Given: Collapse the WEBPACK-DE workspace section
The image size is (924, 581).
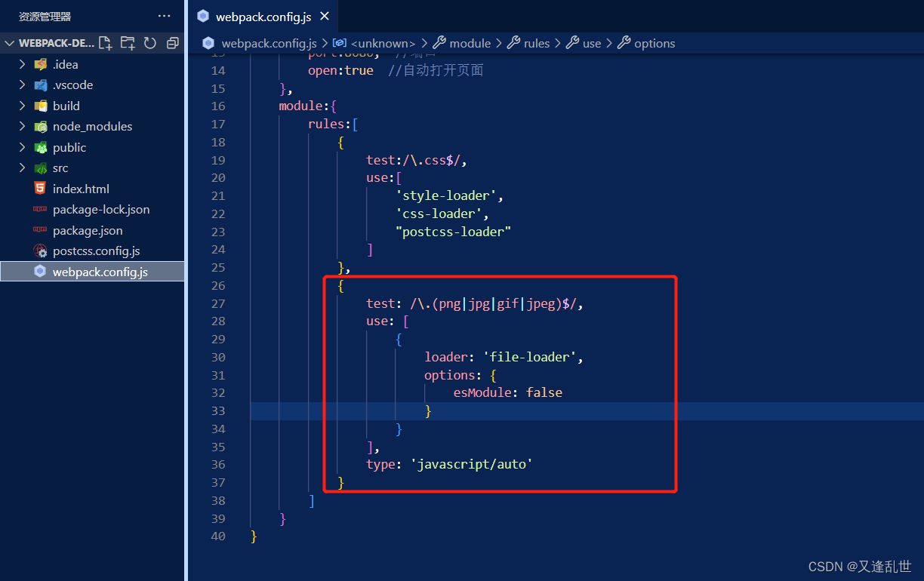Looking at the screenshot, I should coord(8,43).
